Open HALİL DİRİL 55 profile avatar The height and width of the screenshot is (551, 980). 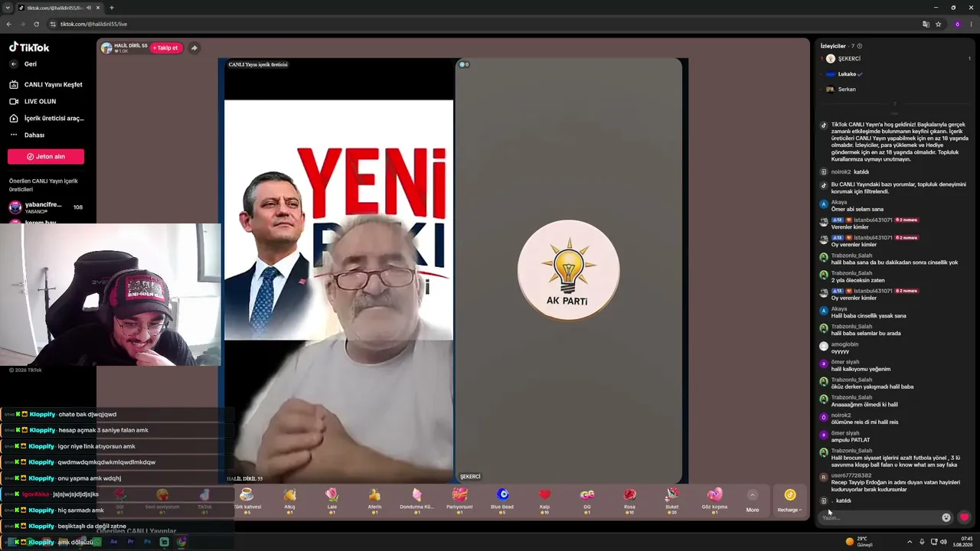(x=106, y=48)
